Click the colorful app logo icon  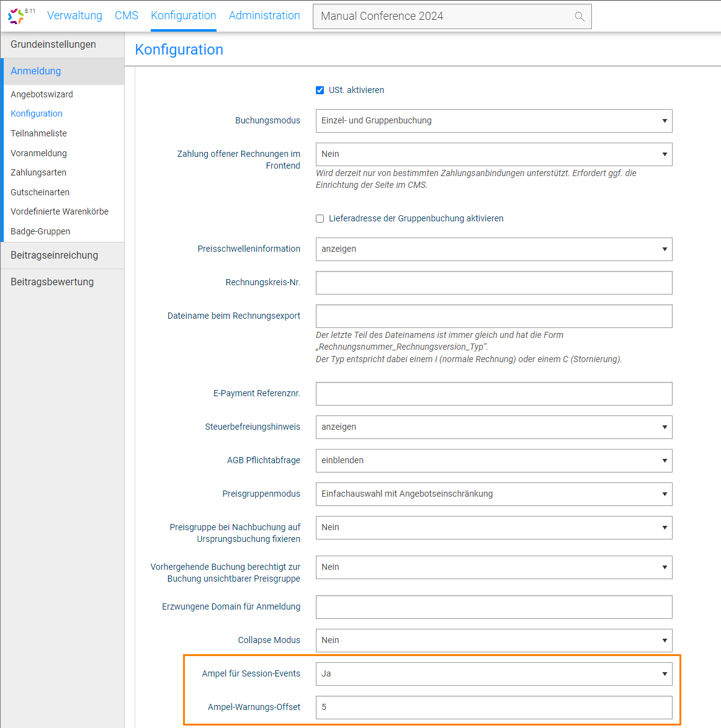16,16
